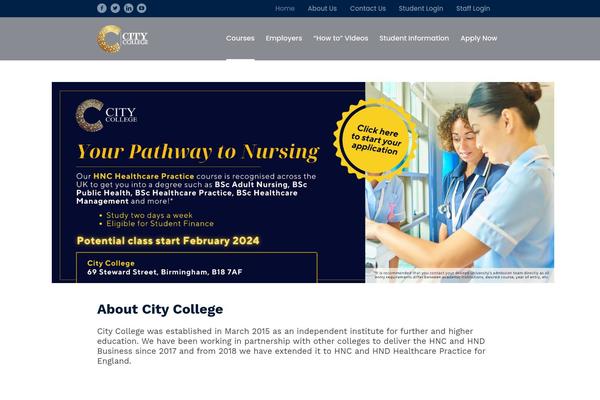Viewport: 600px width, 400px height.
Task: Select Apply Now in navigation
Action: [x=479, y=38]
